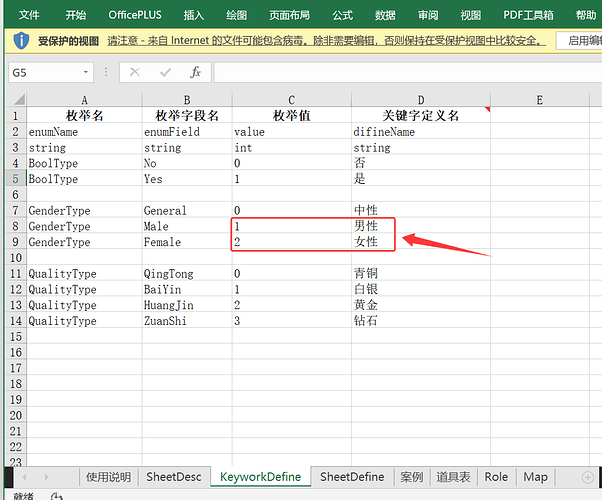Select column C header
Image resolution: width=602 pixels, height=500 pixels.
(292, 100)
